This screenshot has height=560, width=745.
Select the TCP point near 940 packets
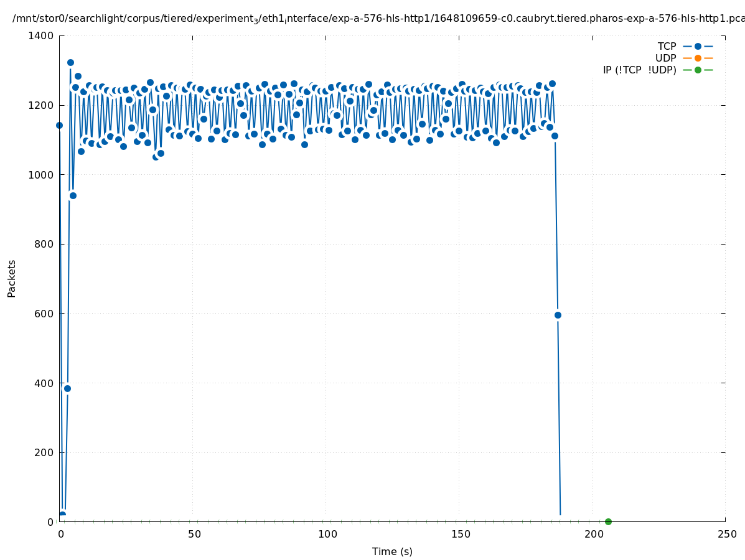click(x=73, y=195)
